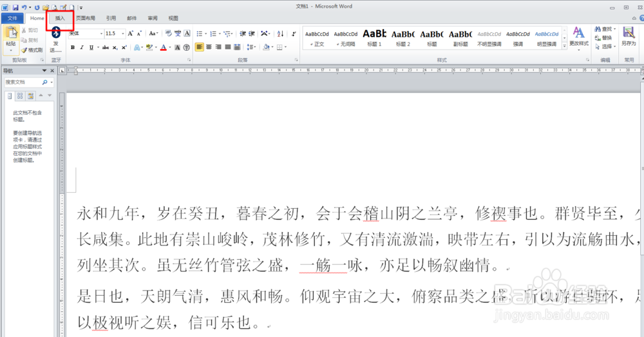The height and width of the screenshot is (337, 644).
Task: Switch to the Mailings (邮件) tab
Action: tap(132, 18)
